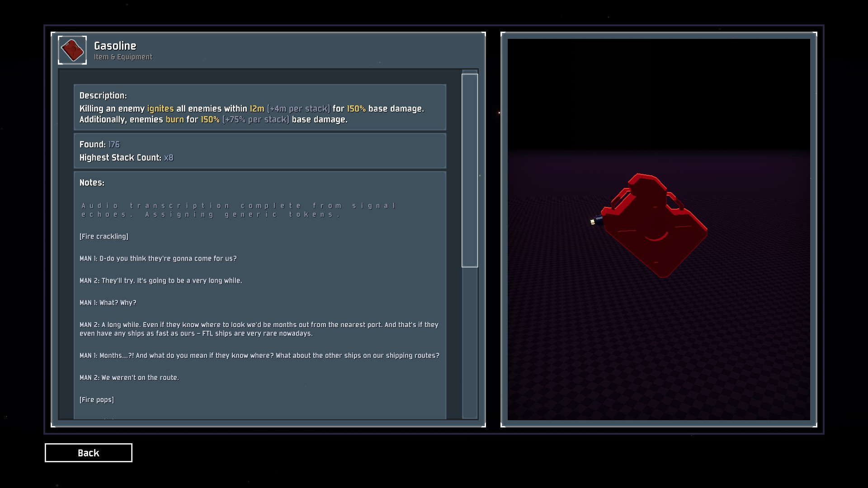868x488 pixels.
Task: Click the [Fire crackling] log line
Action: point(104,236)
